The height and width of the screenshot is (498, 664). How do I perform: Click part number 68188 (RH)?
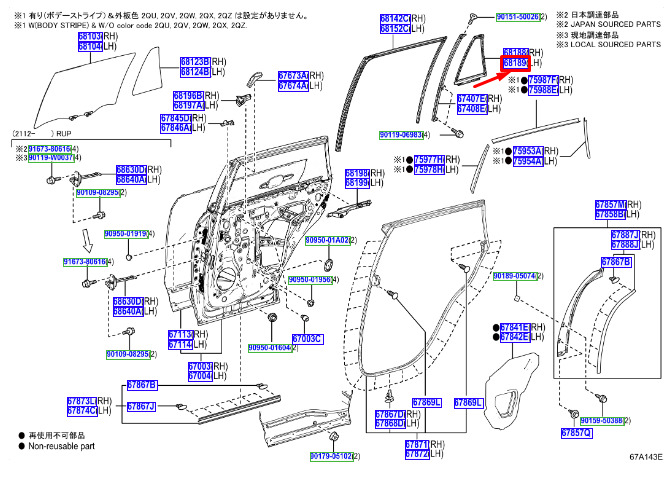coord(516,53)
